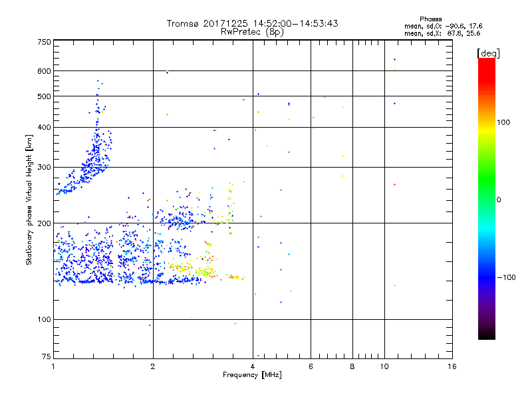Click the '-100' color bar tick label
The height and width of the screenshot is (399, 532).
506,277
